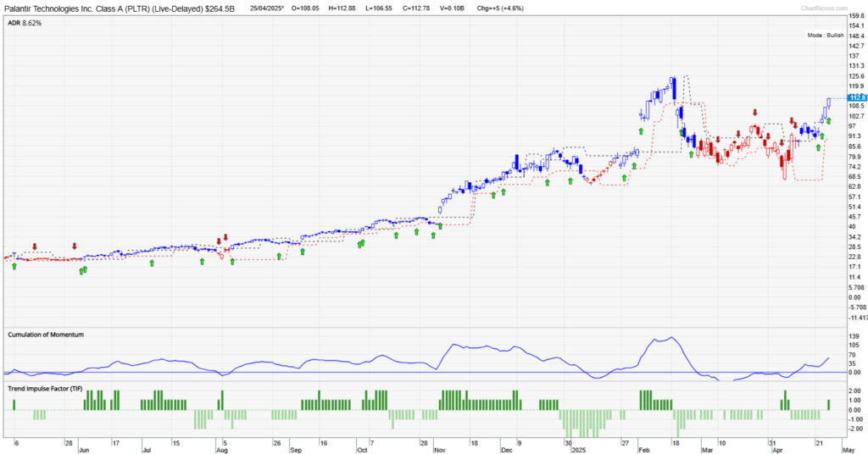Click the 5.708 price axis label
The width and height of the screenshot is (868, 454).
tap(856, 287)
